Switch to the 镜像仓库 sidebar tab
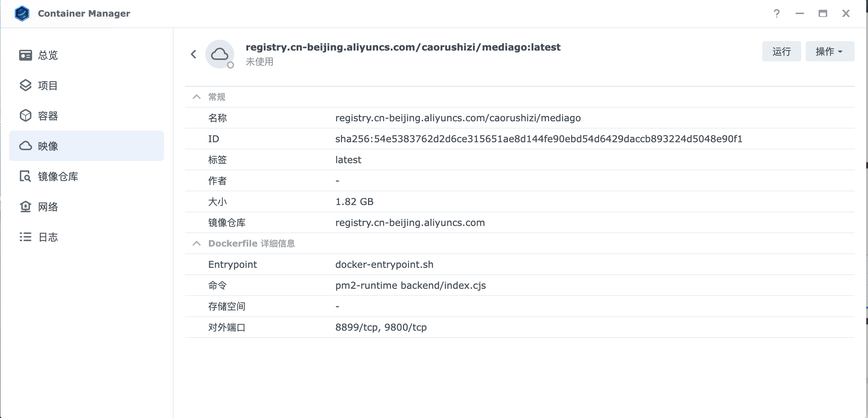 coord(58,177)
